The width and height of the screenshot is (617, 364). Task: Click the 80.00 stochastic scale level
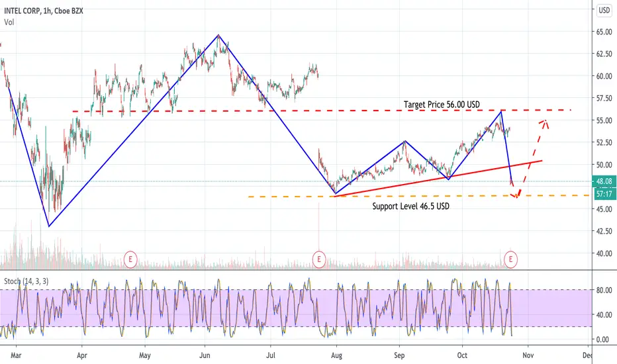(604, 291)
